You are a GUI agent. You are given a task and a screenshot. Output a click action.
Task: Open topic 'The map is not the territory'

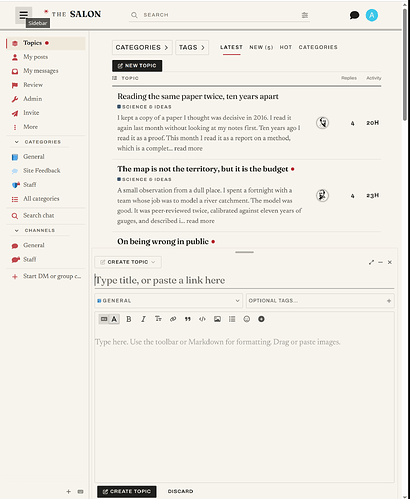pyautogui.click(x=202, y=169)
